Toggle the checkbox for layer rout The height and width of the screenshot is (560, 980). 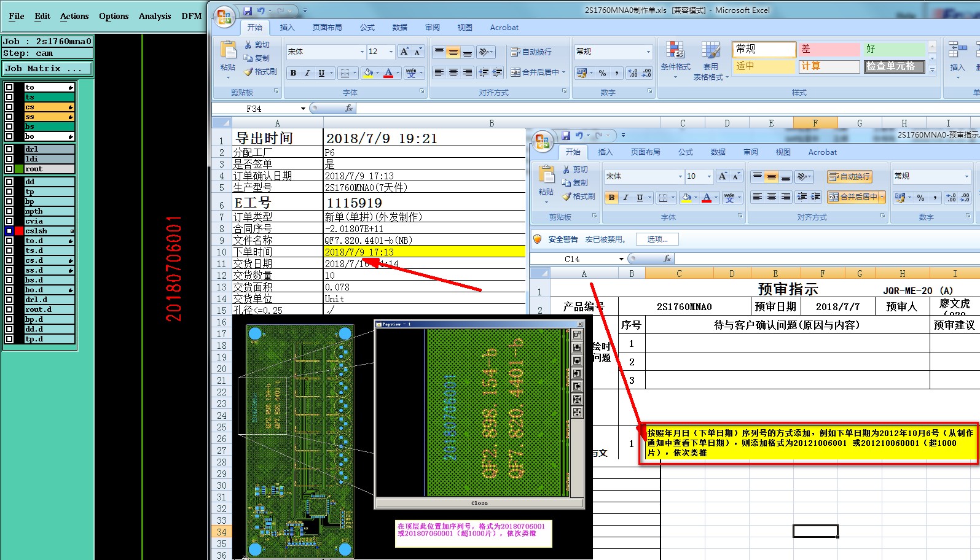tap(9, 169)
